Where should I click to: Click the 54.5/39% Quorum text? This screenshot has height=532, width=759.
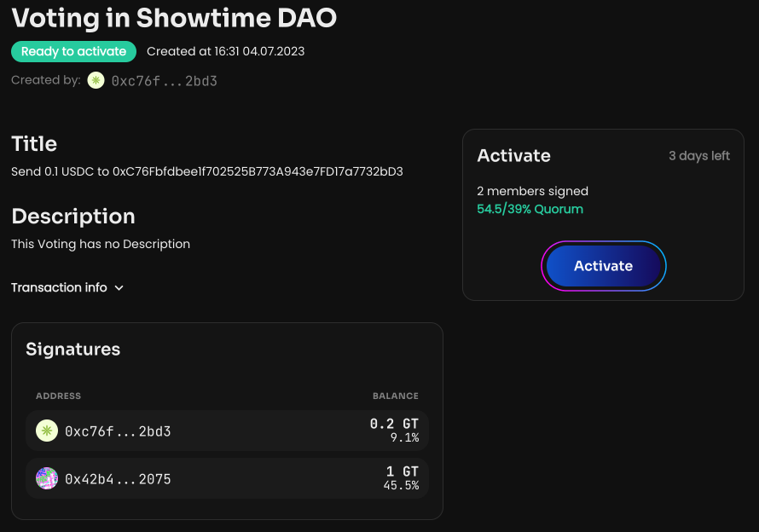[530, 209]
